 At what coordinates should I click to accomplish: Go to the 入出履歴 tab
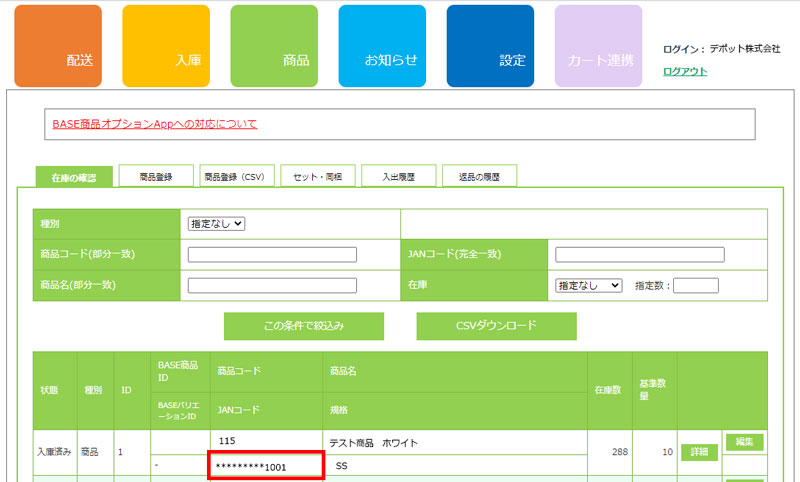(398, 176)
